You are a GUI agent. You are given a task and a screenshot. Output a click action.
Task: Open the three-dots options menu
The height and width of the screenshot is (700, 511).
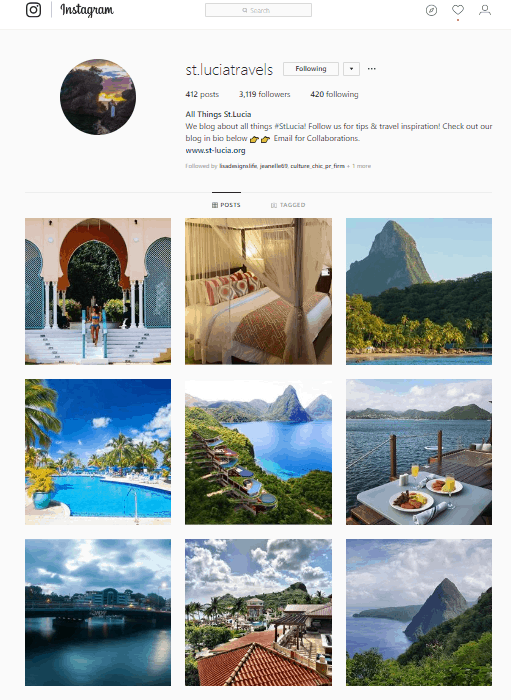point(371,69)
